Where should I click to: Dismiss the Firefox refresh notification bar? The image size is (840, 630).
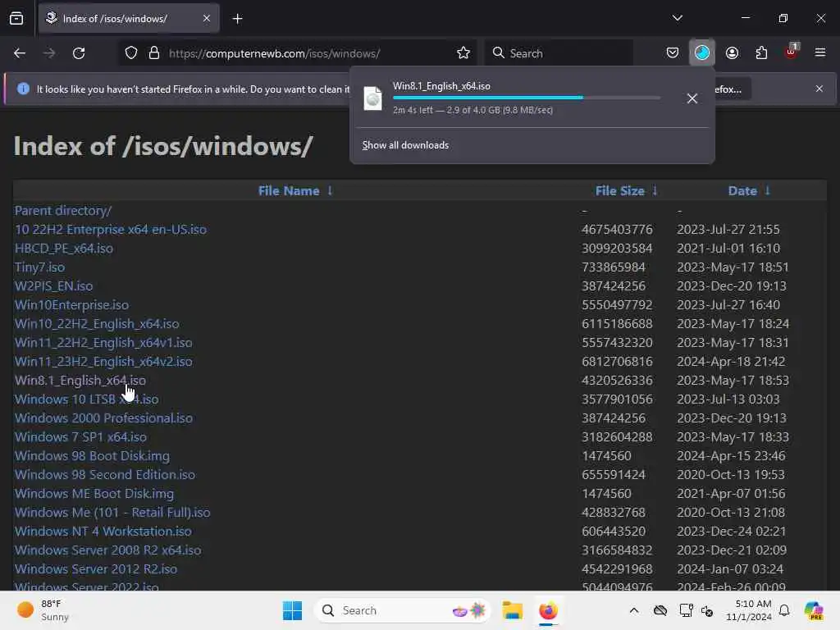[x=819, y=89]
